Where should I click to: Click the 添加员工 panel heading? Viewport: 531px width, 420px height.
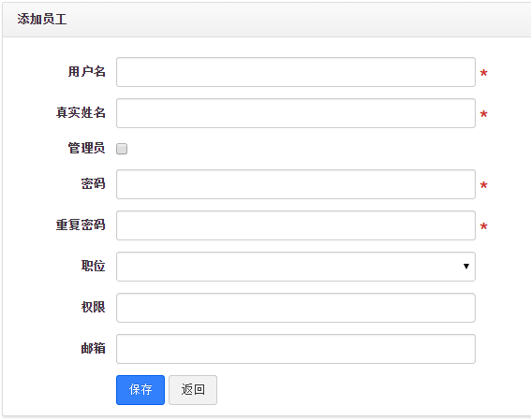(x=42, y=20)
